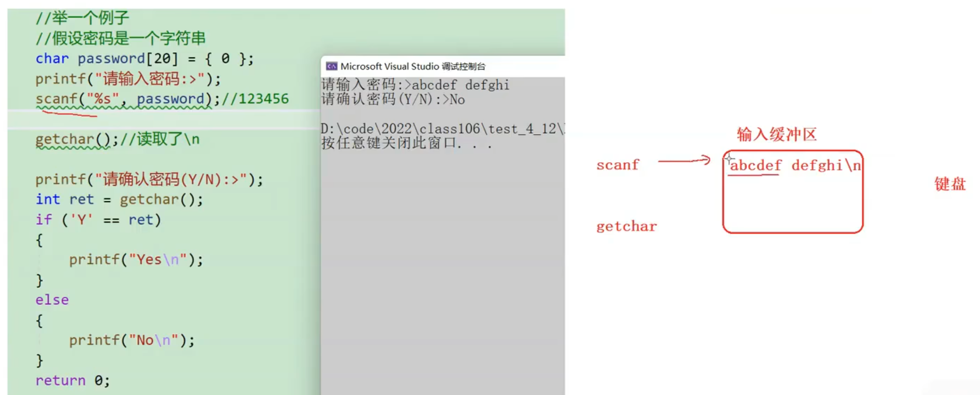Click the return 0; line
This screenshot has width=980, height=395.
tap(72, 380)
